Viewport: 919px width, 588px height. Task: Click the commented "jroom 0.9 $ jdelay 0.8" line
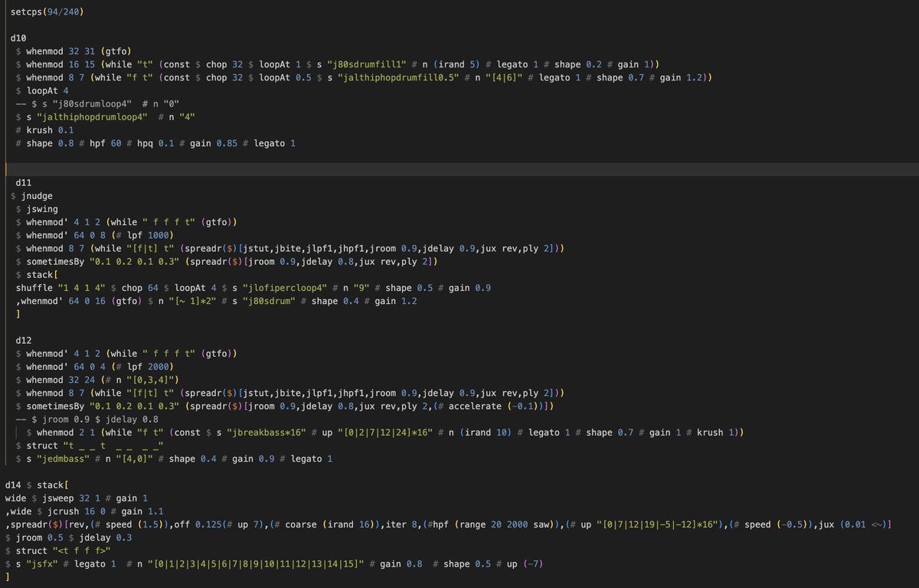pyautogui.click(x=88, y=419)
